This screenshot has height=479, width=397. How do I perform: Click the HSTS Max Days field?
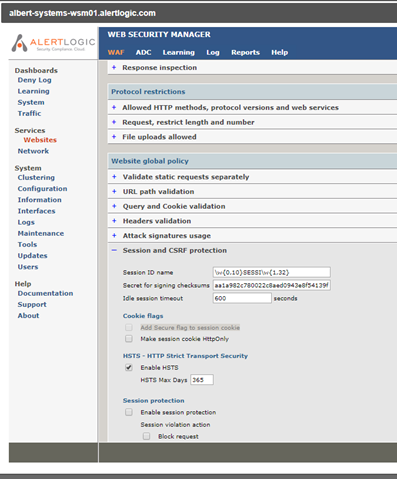pyautogui.click(x=202, y=380)
